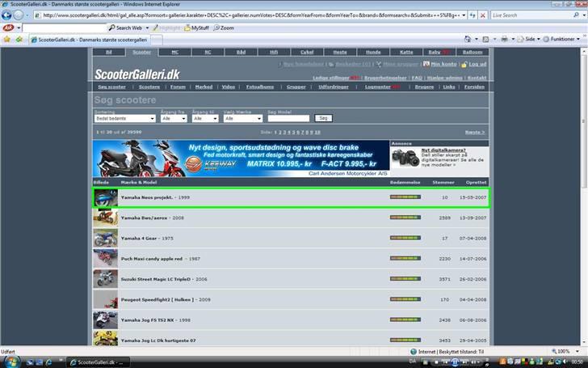Open the Windows Start menu orb

(8, 362)
